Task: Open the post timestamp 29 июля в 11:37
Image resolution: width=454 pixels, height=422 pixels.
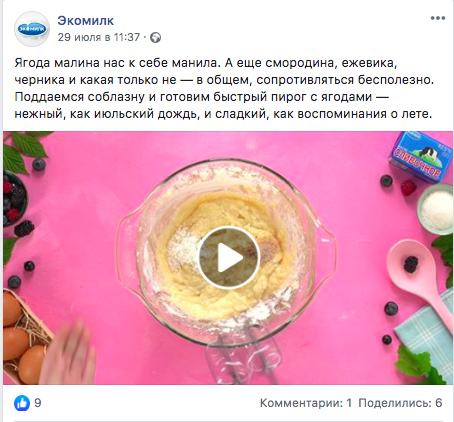Action: click(98, 37)
